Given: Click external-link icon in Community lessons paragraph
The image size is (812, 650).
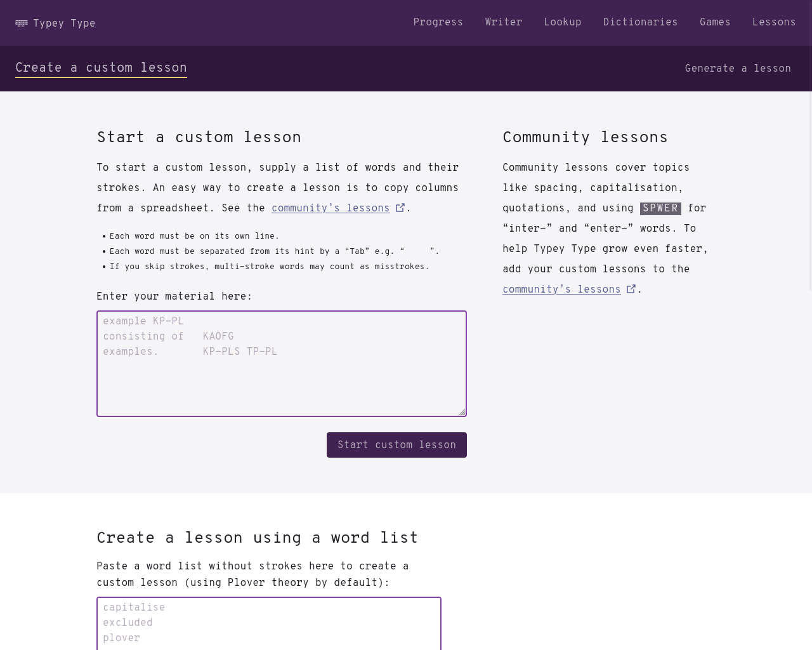Looking at the screenshot, I should point(631,289).
